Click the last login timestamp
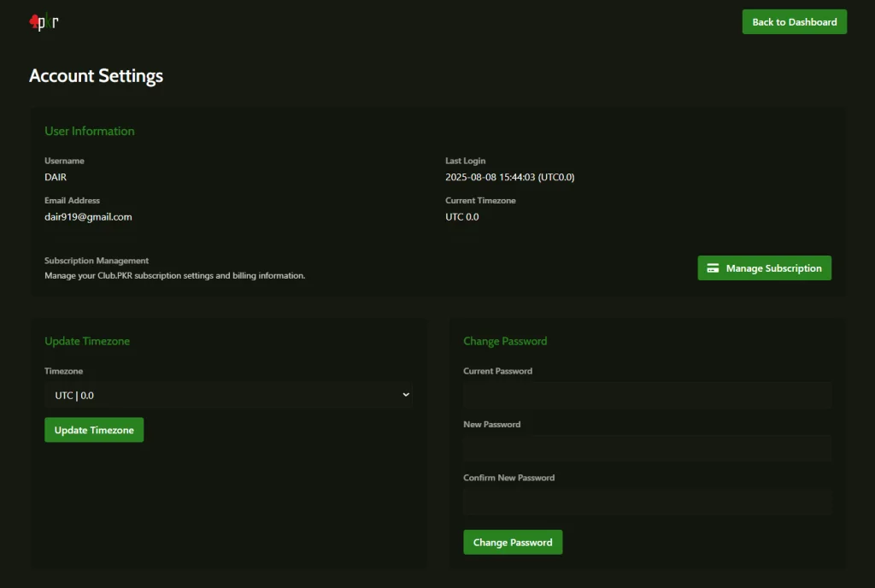875x588 pixels. tap(509, 177)
